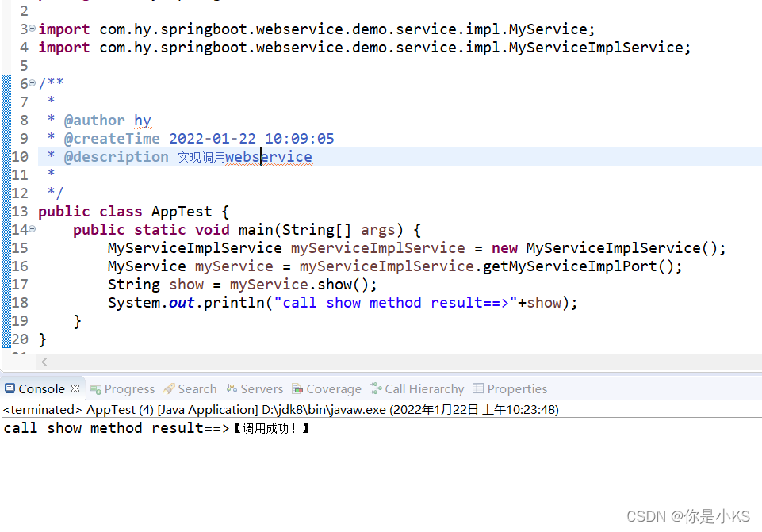Click the Search tab flashlight icon
The width and height of the screenshot is (762, 532).
[169, 388]
